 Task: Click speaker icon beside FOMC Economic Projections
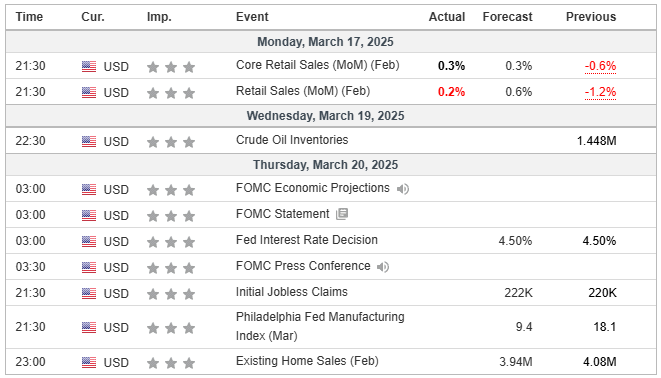(x=403, y=189)
